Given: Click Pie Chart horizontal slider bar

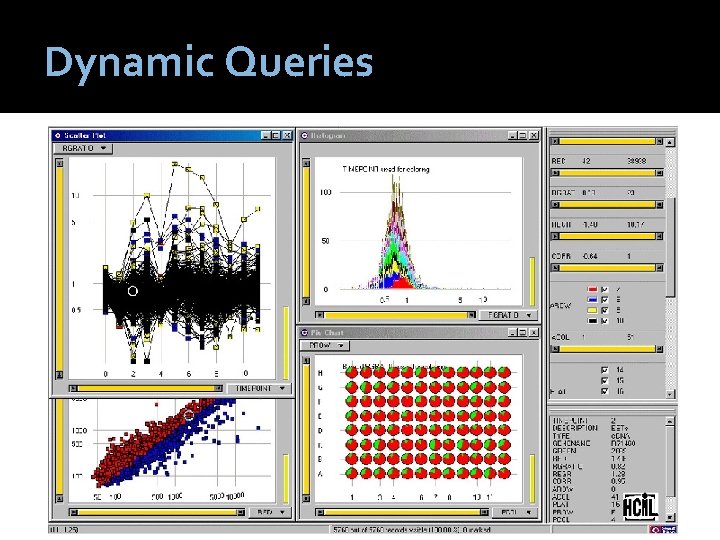Looking at the screenshot, I should point(402,512).
